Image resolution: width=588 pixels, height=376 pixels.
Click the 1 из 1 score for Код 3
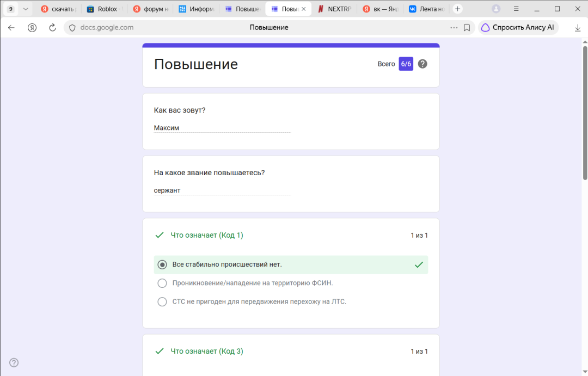[419, 352]
